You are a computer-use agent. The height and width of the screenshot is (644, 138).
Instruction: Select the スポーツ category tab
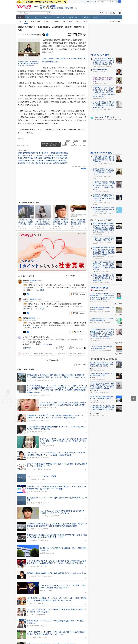[x=56, y=21]
